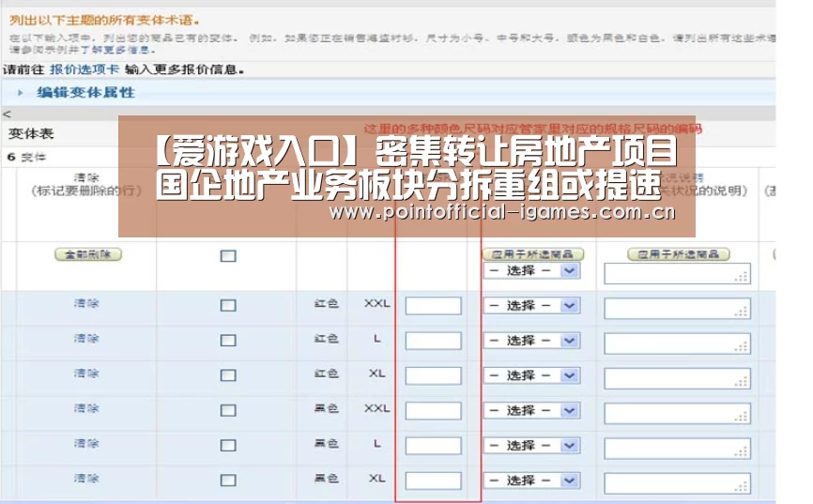Click 清除 for the 红色 XXL row
Viewport: 813px width, 504px height.
tap(86, 304)
